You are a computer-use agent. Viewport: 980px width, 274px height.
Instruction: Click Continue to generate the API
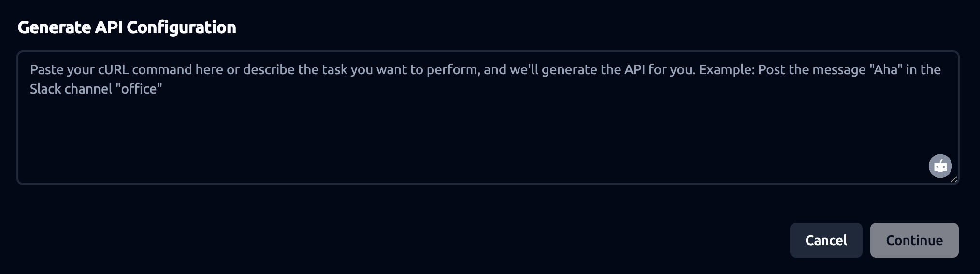click(914, 240)
